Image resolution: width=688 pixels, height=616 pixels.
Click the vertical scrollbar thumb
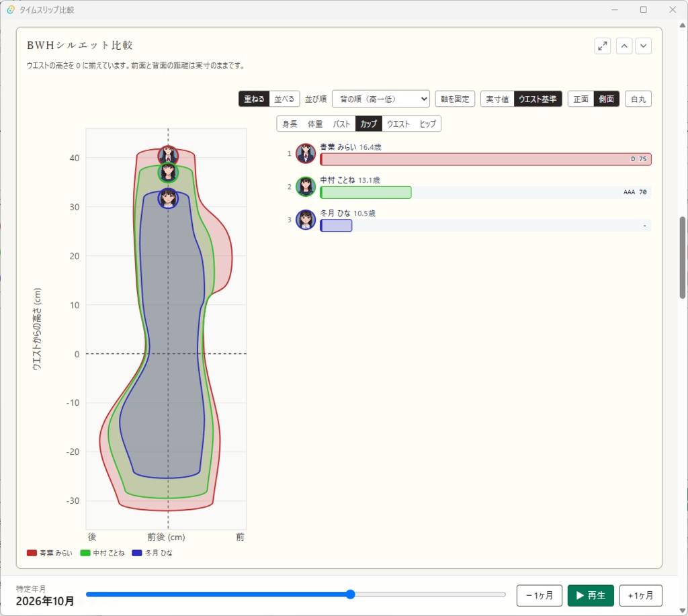pos(683,257)
